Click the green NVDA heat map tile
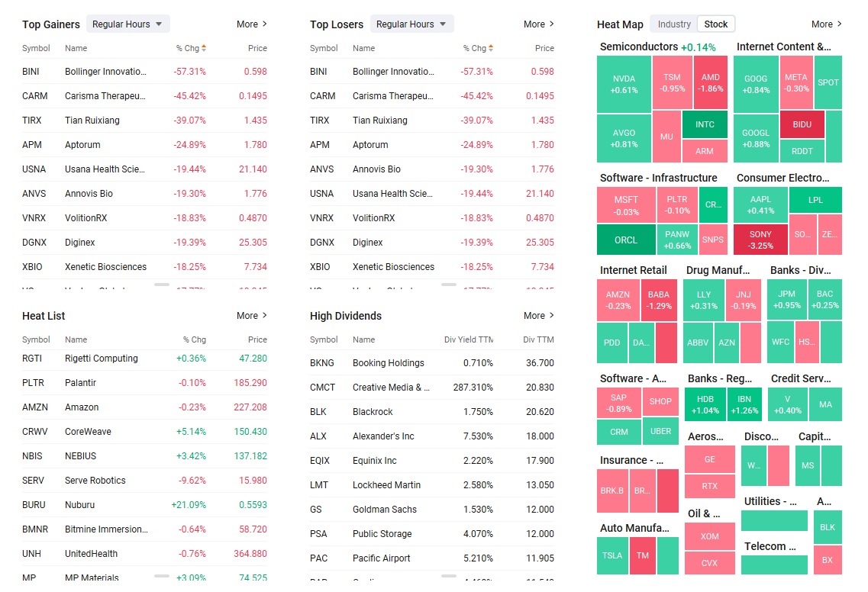Screen dimensions: 868x592 tap(624, 84)
